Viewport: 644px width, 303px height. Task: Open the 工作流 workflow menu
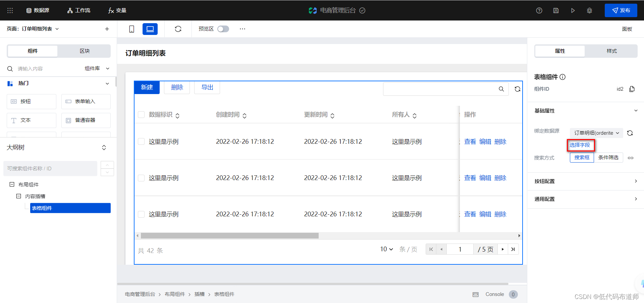79,10
